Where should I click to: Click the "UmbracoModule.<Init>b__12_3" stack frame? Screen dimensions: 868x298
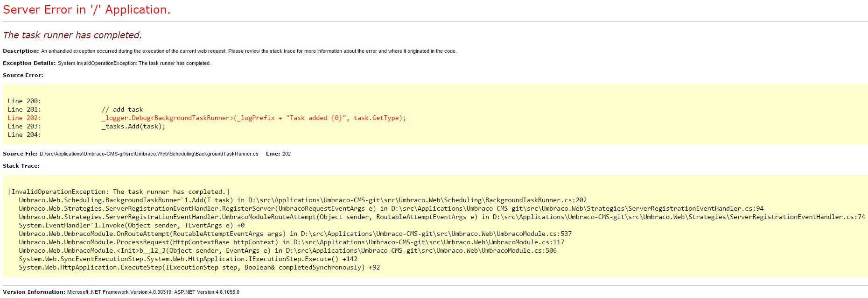288,250
